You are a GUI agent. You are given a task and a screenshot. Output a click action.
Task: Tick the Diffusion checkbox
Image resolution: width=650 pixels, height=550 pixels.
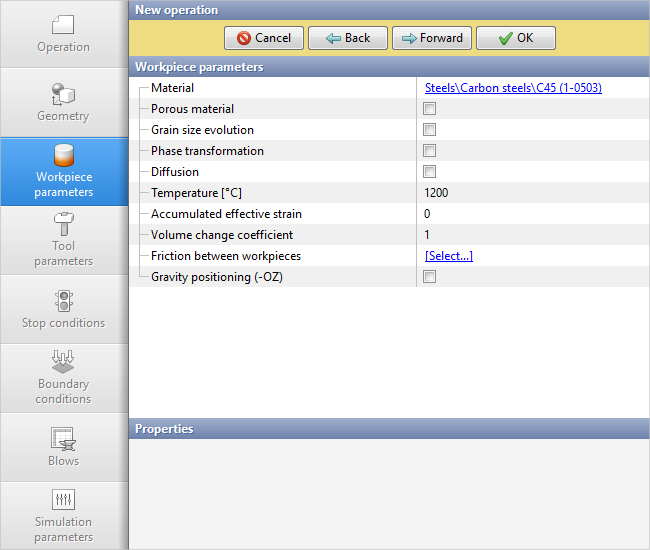click(x=430, y=172)
